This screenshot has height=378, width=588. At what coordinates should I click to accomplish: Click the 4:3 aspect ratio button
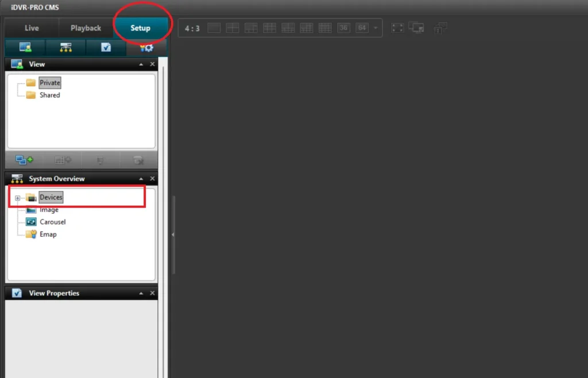(x=191, y=27)
